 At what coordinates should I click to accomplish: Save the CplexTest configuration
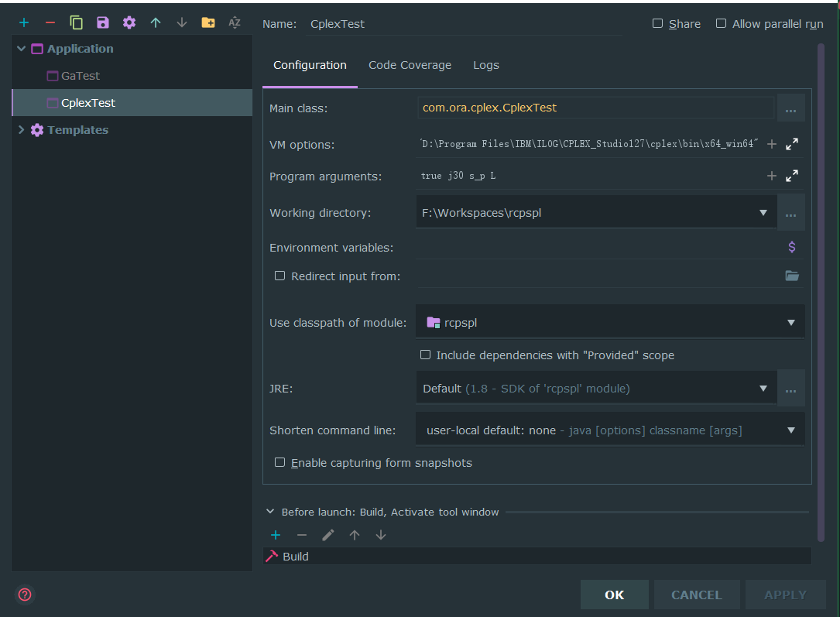pos(102,22)
